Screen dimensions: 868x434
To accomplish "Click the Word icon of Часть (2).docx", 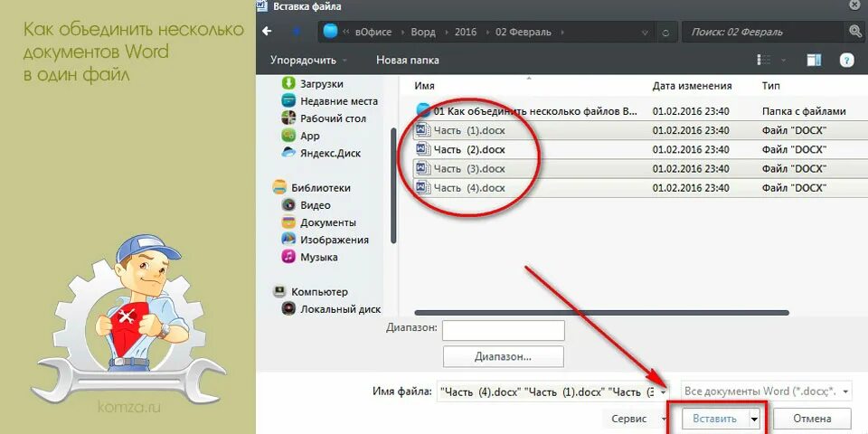I will tap(423, 149).
